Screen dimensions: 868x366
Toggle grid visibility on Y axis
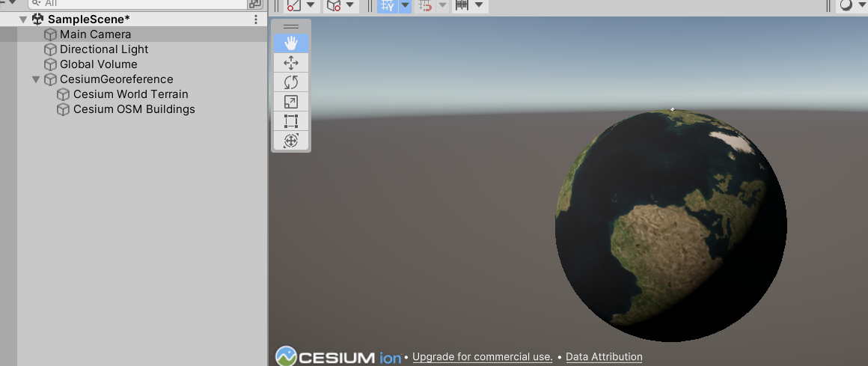pyautogui.click(x=388, y=5)
